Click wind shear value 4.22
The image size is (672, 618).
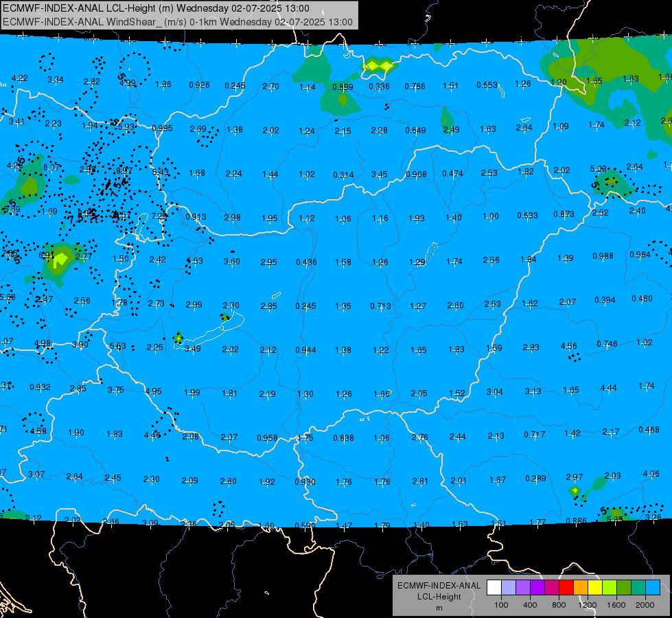20,78
